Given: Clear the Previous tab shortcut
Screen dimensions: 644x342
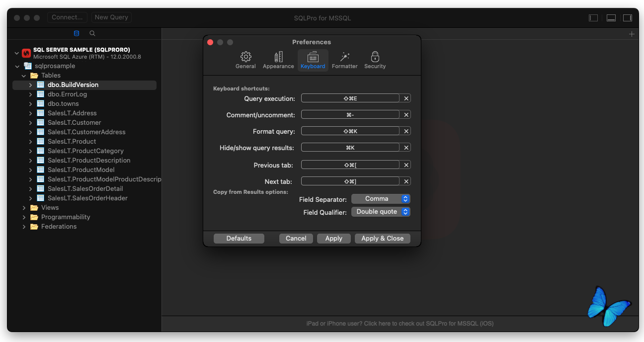Looking at the screenshot, I should click(x=406, y=165).
